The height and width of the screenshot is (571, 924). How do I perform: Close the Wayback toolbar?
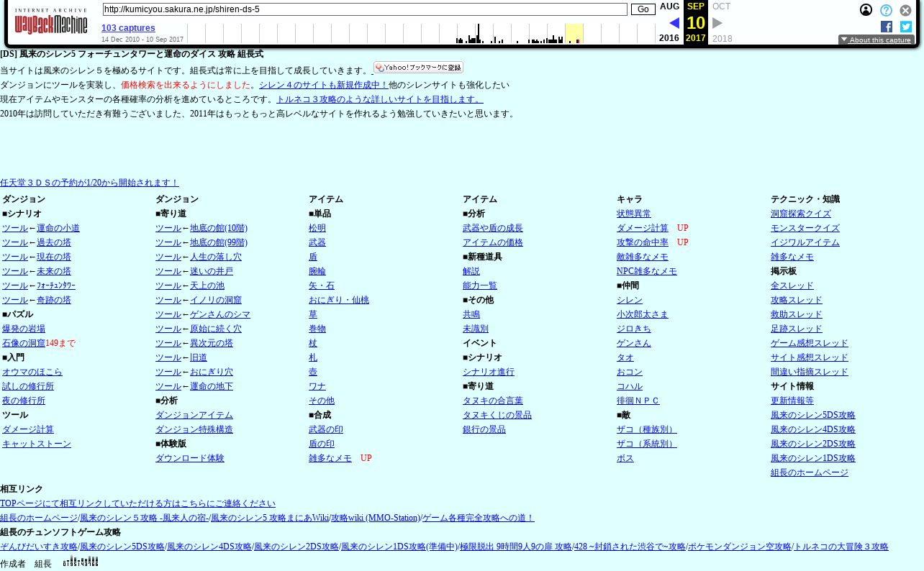pos(905,10)
